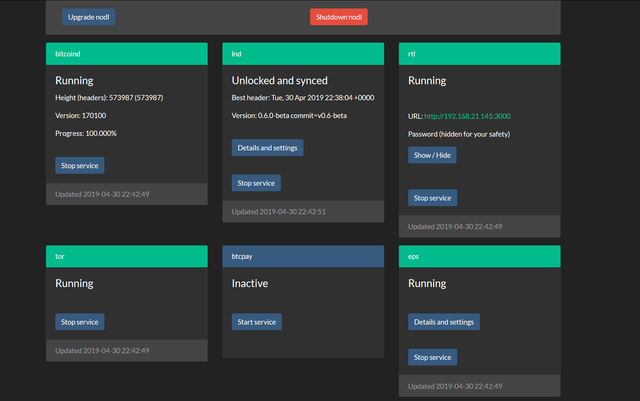Stop the tor service
This screenshot has width=640, height=401.
tap(80, 322)
